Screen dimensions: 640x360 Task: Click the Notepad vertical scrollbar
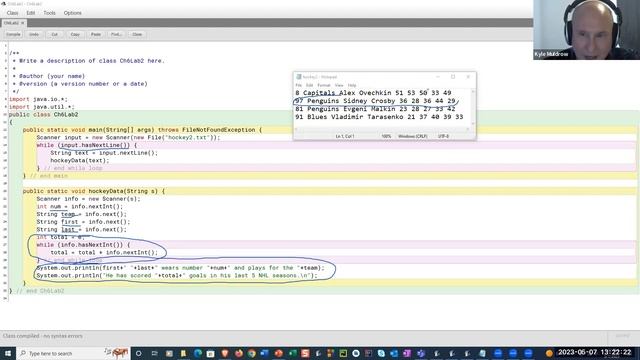point(473,108)
